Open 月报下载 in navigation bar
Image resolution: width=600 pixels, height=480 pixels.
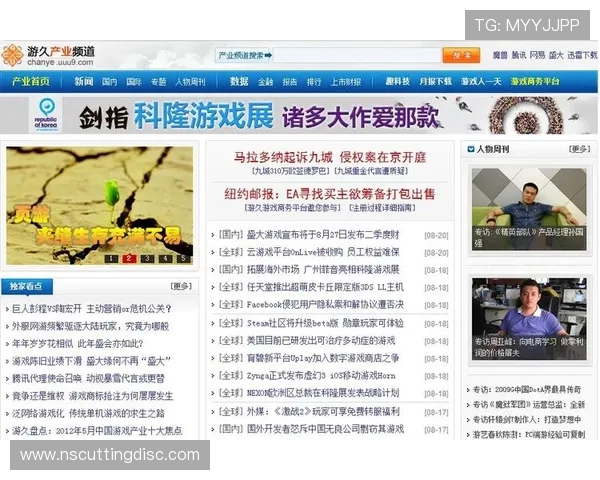pyautogui.click(x=435, y=82)
